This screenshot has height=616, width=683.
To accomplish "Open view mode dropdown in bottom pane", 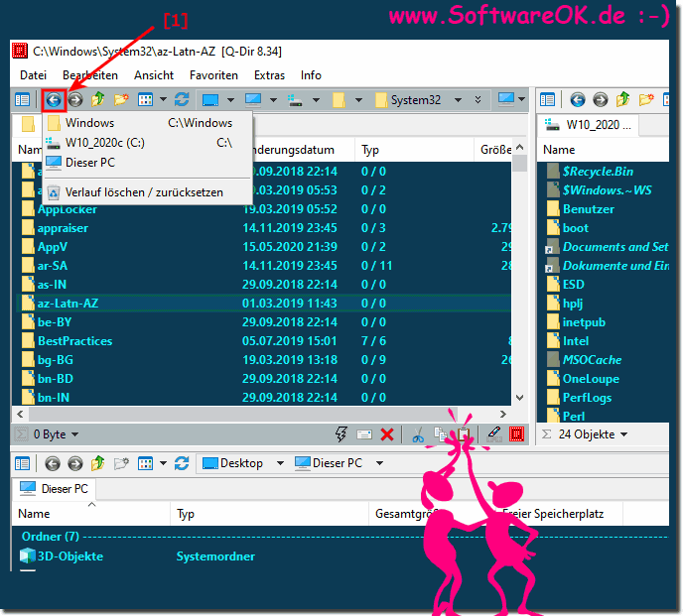I will [164, 463].
